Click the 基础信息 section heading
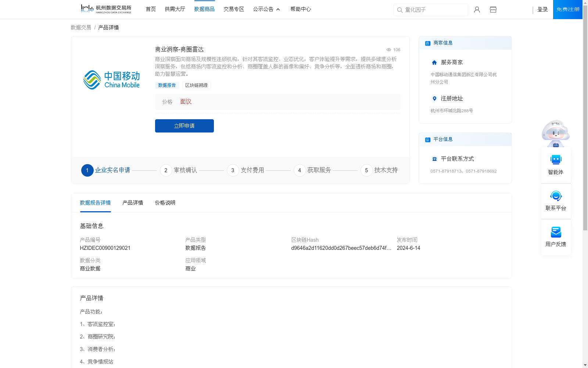Viewport: 588px width, 368px height. pyautogui.click(x=92, y=226)
